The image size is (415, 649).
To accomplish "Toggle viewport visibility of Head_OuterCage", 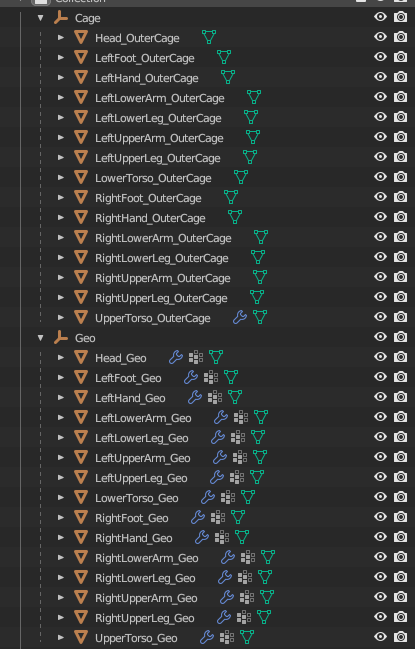I will pyautogui.click(x=380, y=37).
